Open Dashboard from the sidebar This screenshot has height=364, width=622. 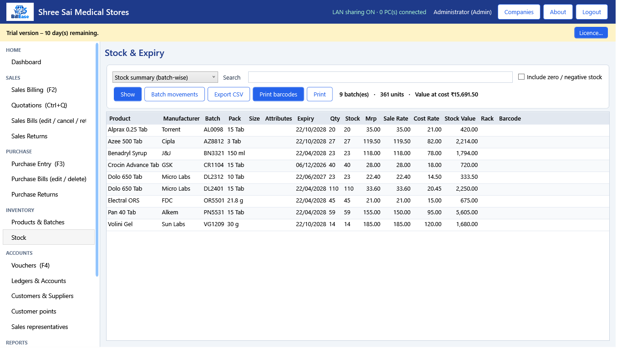click(x=26, y=62)
